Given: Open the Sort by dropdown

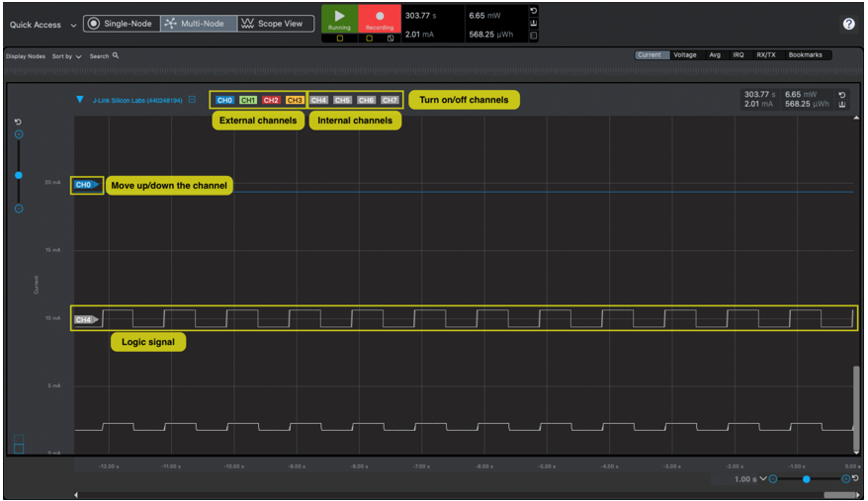Looking at the screenshot, I should (66, 56).
